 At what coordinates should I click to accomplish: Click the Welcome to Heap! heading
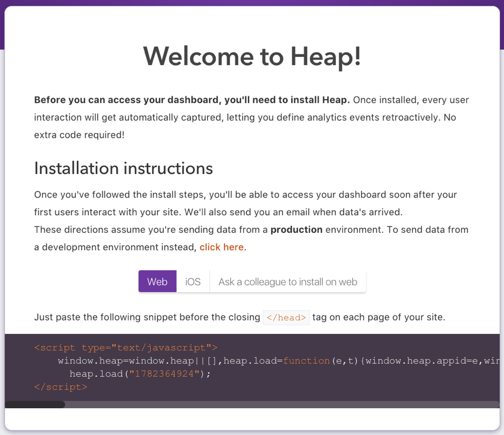[x=252, y=57]
